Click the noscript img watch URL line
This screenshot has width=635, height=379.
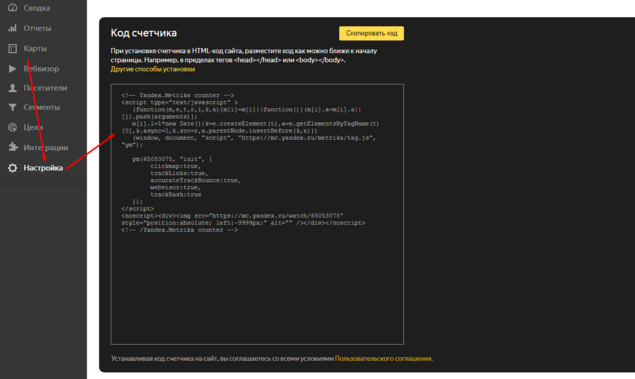pyautogui.click(x=232, y=216)
